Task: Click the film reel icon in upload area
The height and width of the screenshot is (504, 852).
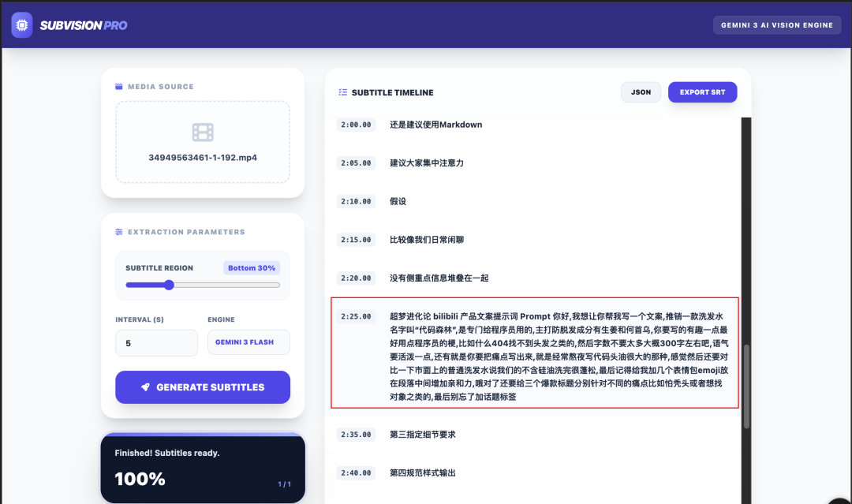Action: point(203,133)
